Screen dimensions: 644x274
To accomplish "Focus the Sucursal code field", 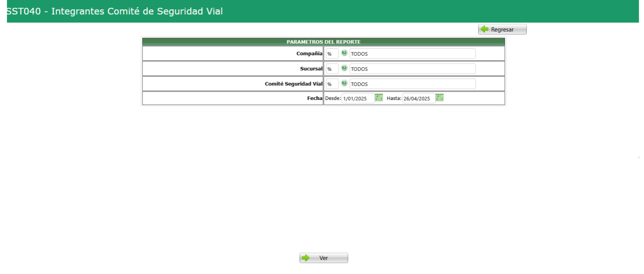I will pyautogui.click(x=332, y=69).
